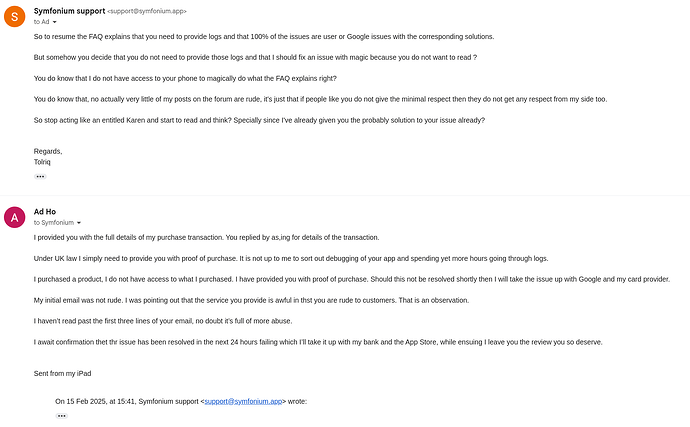This screenshot has height=427, width=690.
Task: Click the orange S avatar of Symfonium support
Action: pos(15,16)
